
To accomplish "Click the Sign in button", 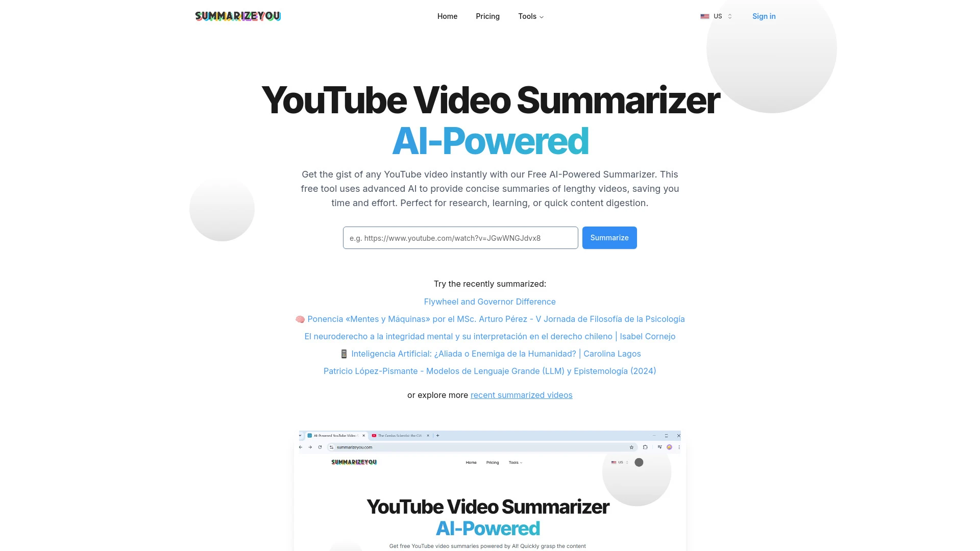I will click(764, 16).
